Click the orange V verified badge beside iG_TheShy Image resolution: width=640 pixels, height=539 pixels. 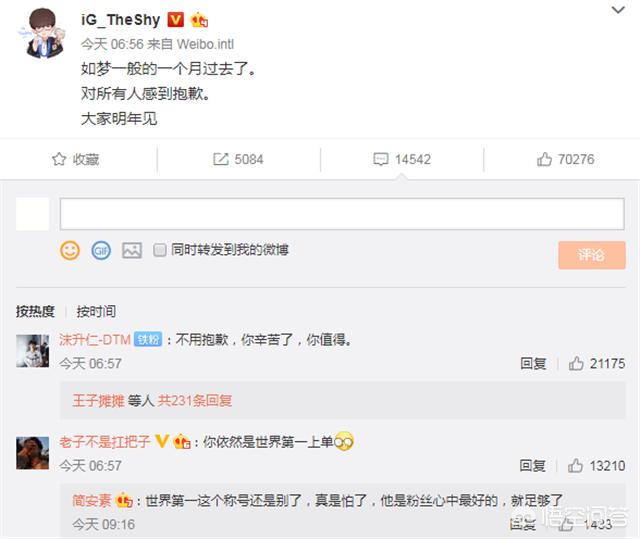point(176,19)
